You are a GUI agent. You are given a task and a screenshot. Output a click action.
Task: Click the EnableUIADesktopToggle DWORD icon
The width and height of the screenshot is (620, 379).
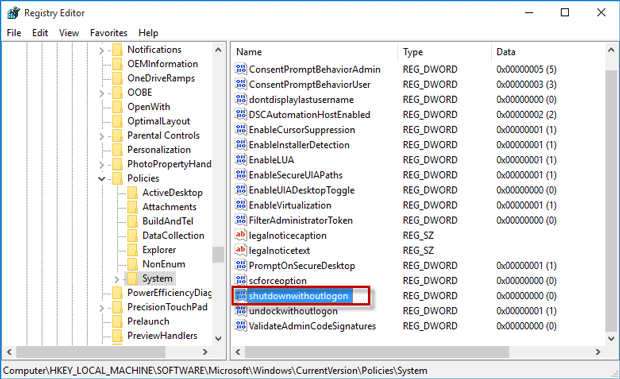tap(240, 190)
